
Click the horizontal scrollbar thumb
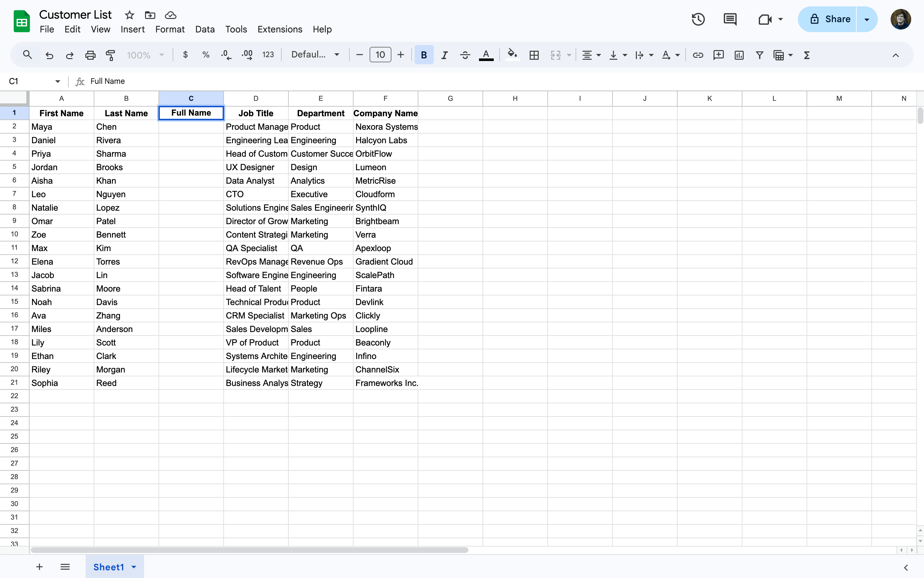point(249,550)
